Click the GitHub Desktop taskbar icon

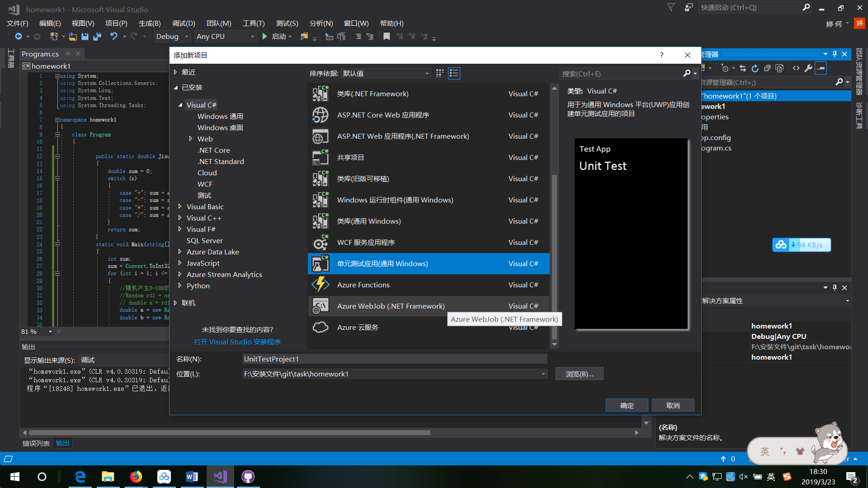click(x=248, y=476)
